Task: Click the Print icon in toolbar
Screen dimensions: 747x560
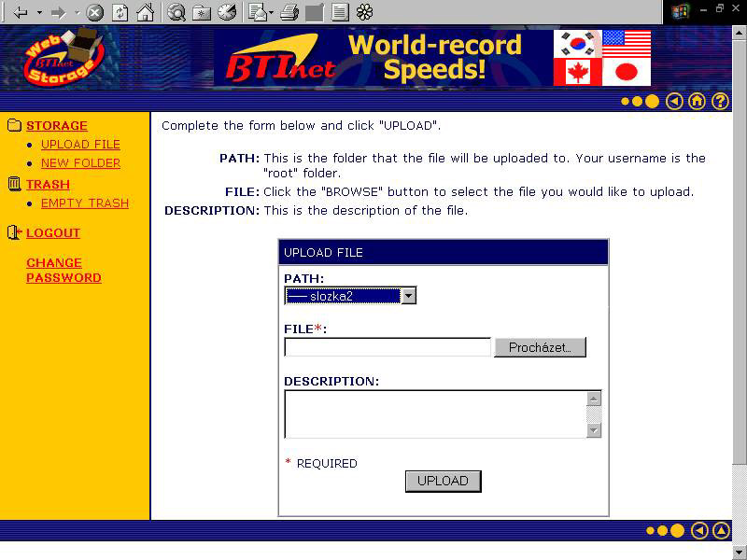Action: pyautogui.click(x=290, y=13)
